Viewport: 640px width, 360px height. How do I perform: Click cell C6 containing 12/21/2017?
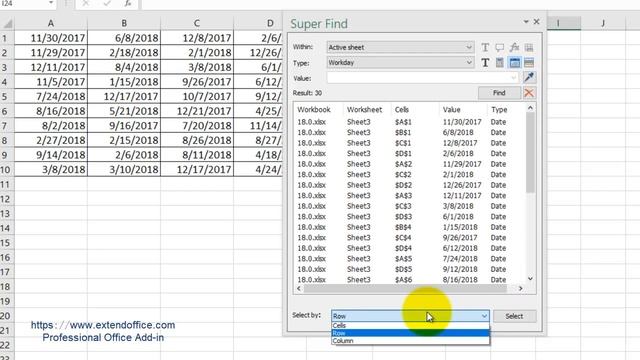pyautogui.click(x=197, y=111)
